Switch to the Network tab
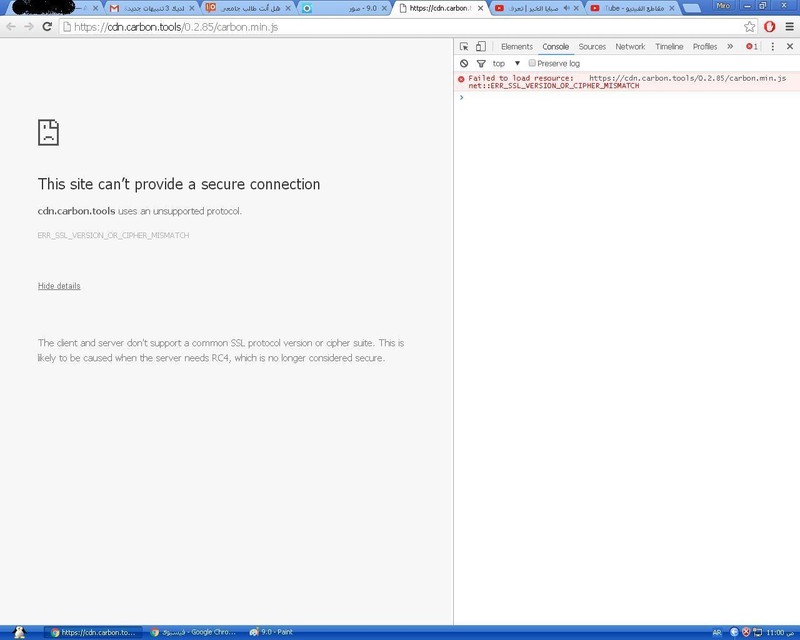Screen dimensions: 800x640 click(x=630, y=47)
